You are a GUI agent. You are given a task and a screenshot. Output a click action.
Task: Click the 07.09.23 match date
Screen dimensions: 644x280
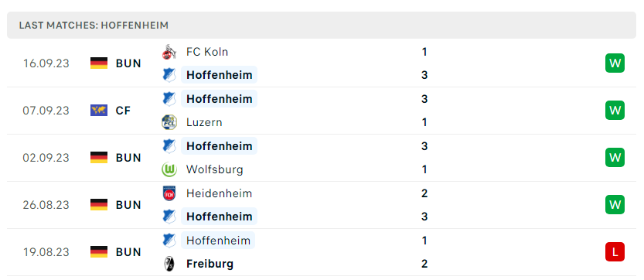tap(46, 111)
